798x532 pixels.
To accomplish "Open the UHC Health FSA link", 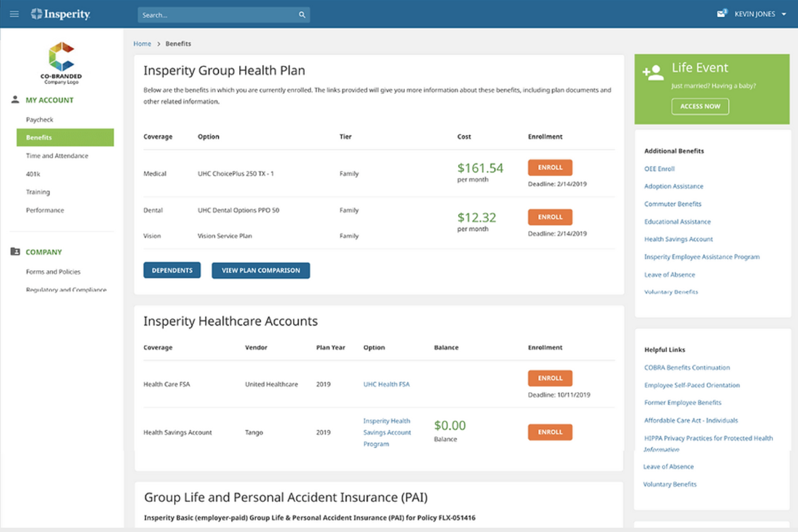I will point(386,384).
